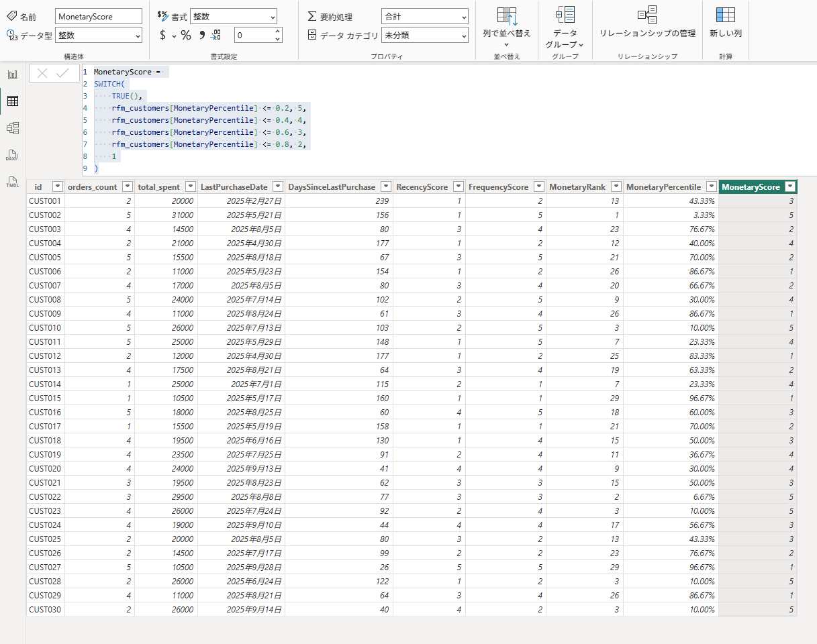Open the total_spent column filter arrow
This screenshot has width=817, height=644.
[x=191, y=187]
